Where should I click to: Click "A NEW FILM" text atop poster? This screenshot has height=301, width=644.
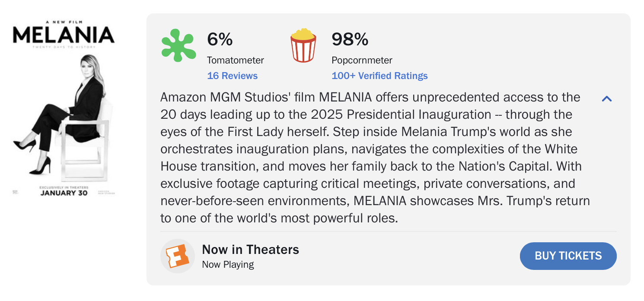(x=63, y=22)
